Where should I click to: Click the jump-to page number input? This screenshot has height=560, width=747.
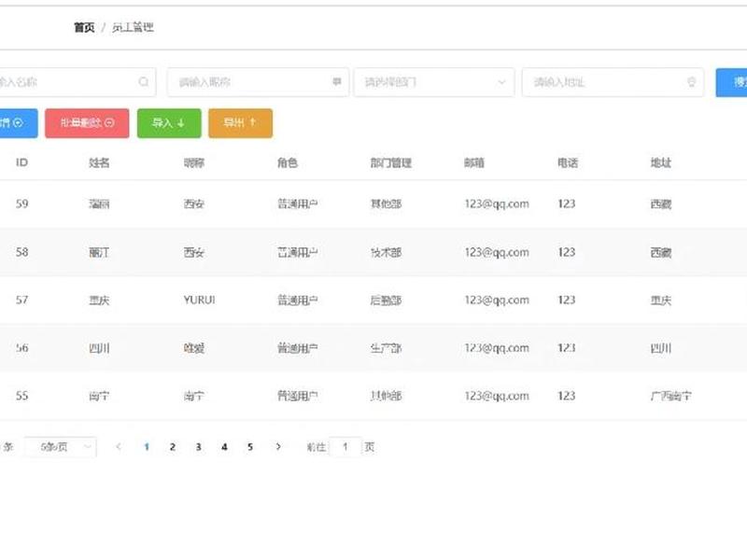pos(345,447)
